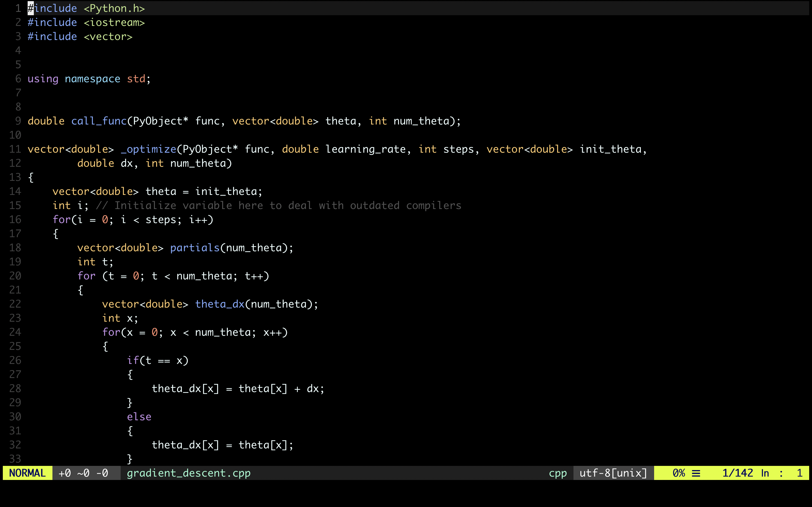Click the if(t == x) condition
This screenshot has height=507, width=812.
(158, 361)
